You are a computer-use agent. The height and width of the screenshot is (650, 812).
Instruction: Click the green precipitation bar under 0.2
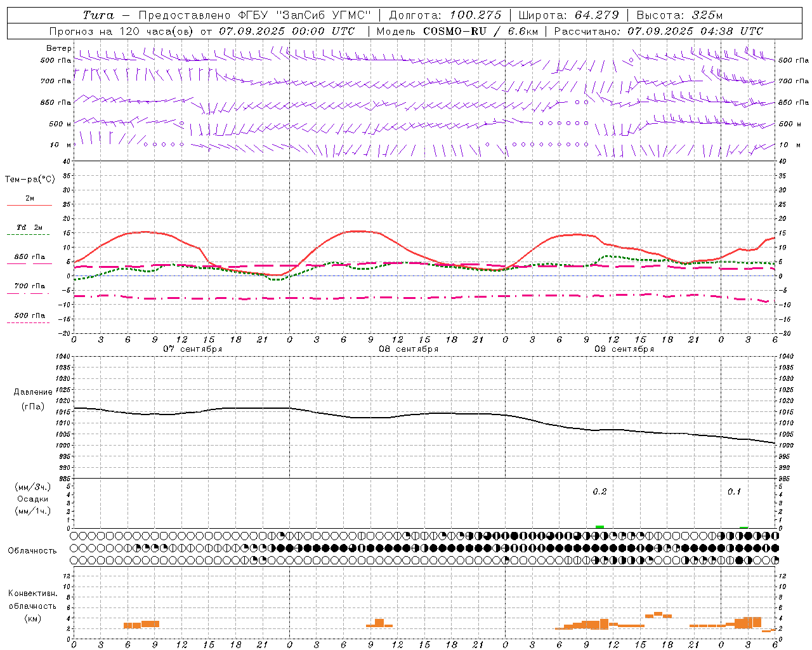(599, 527)
